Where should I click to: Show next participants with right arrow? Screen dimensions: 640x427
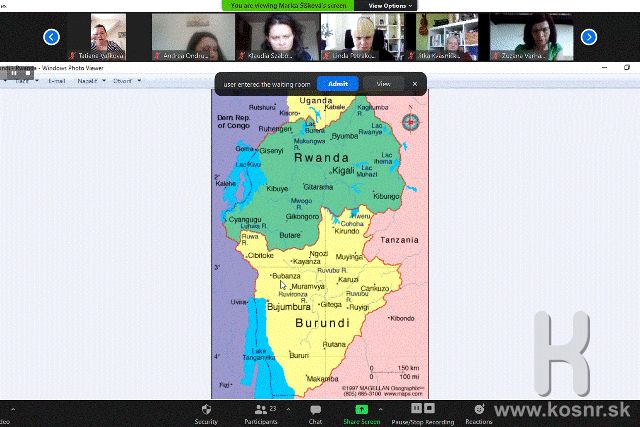point(589,37)
